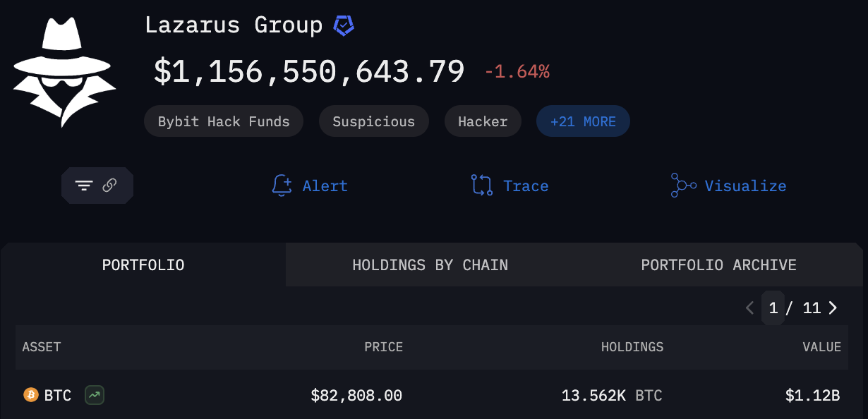Go to previous portfolio page
Image resolution: width=868 pixels, height=419 pixels.
point(750,308)
